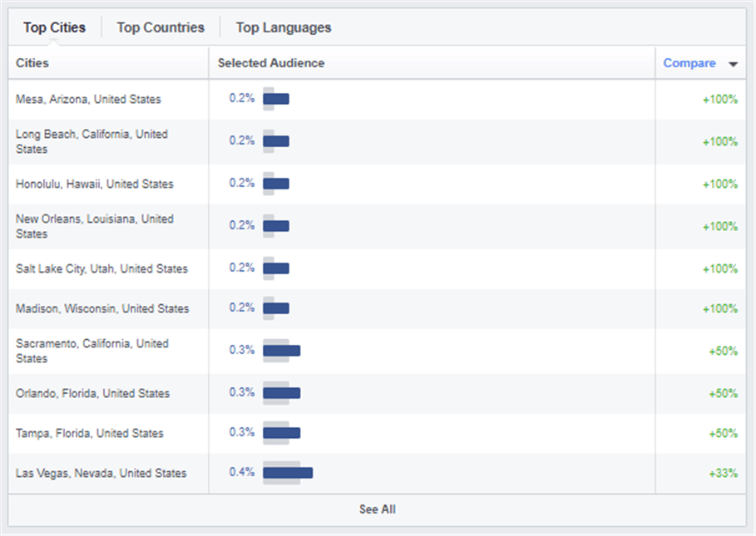
Task: Click New Orleans, Louisiana city name
Action: click(x=95, y=226)
